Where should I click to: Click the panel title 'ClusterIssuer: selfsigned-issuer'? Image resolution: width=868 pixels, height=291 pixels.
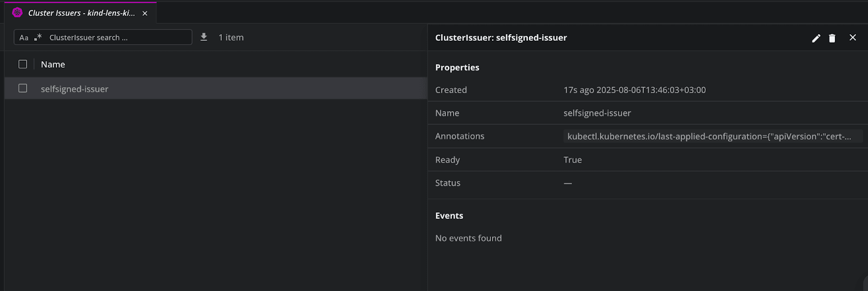[501, 38]
